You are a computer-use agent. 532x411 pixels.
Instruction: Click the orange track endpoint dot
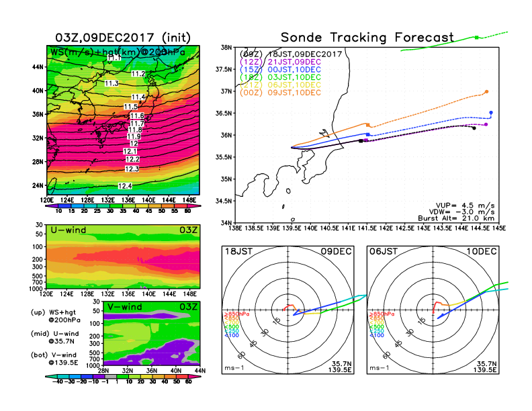pyautogui.click(x=486, y=91)
